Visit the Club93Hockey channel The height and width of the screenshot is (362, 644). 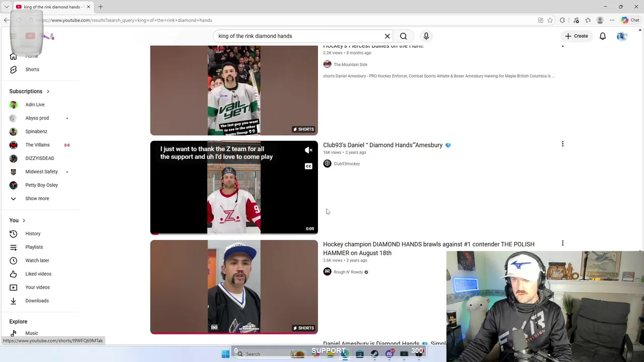click(x=347, y=164)
